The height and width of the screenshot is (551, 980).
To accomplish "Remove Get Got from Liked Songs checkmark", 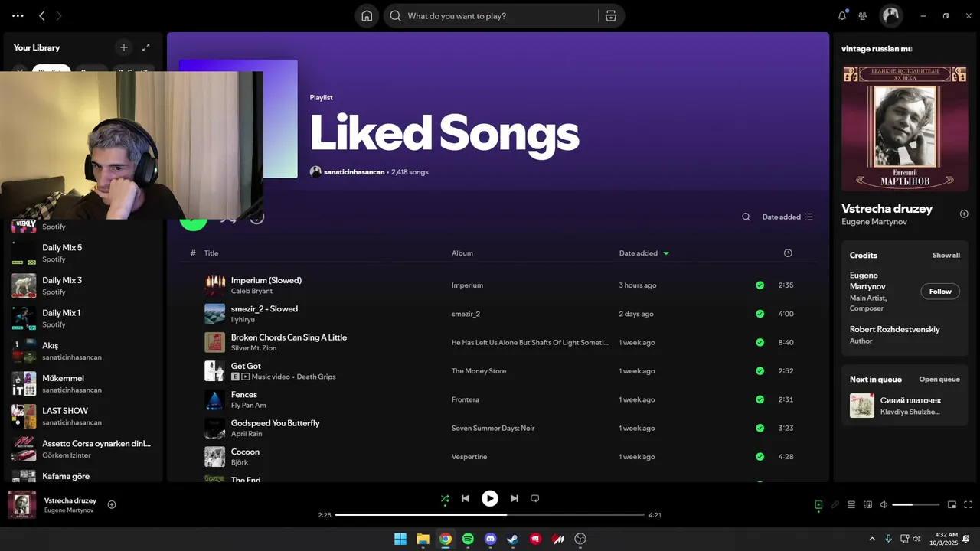I will point(759,371).
